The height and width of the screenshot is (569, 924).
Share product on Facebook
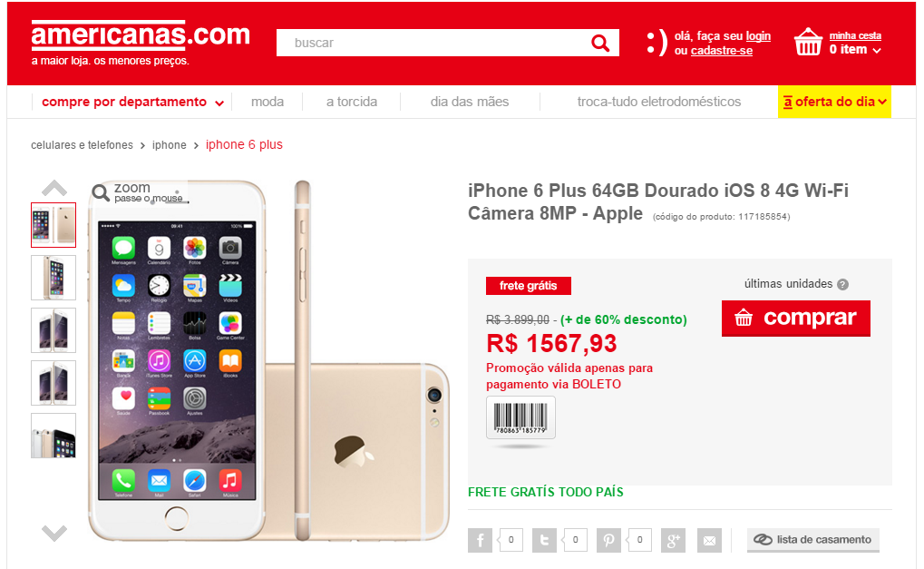pyautogui.click(x=481, y=540)
